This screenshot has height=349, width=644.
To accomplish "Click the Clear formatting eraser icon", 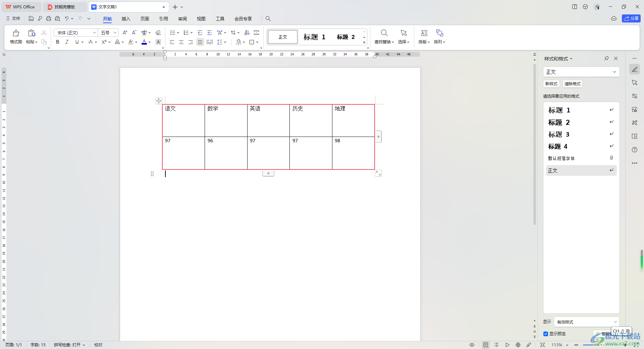I will click(158, 33).
